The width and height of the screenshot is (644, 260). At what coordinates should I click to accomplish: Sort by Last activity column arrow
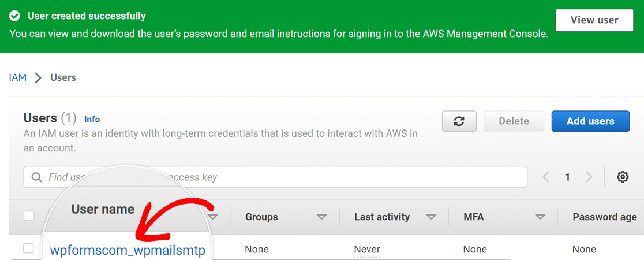(x=431, y=217)
